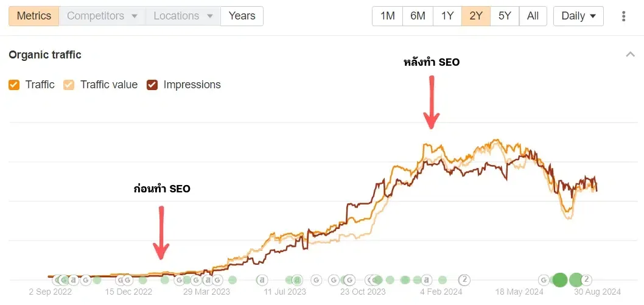644x305 pixels.
Task: Open the three-dot more options menu
Action: 623,16
